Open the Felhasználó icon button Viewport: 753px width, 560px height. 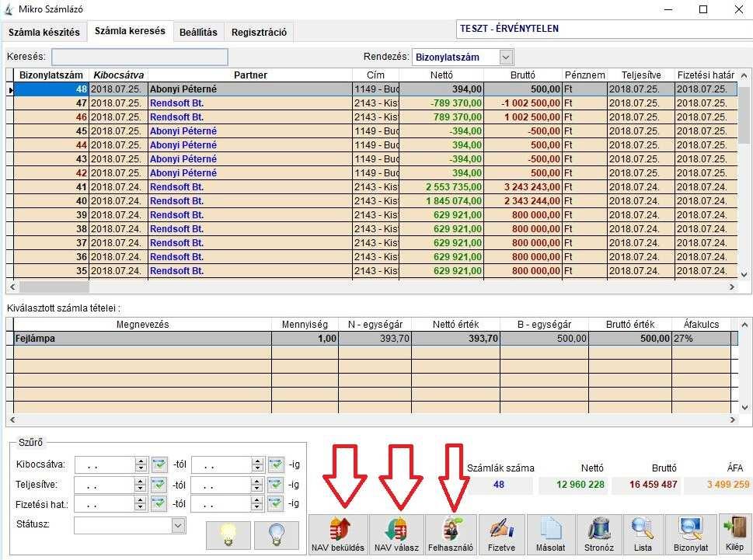pos(451,534)
